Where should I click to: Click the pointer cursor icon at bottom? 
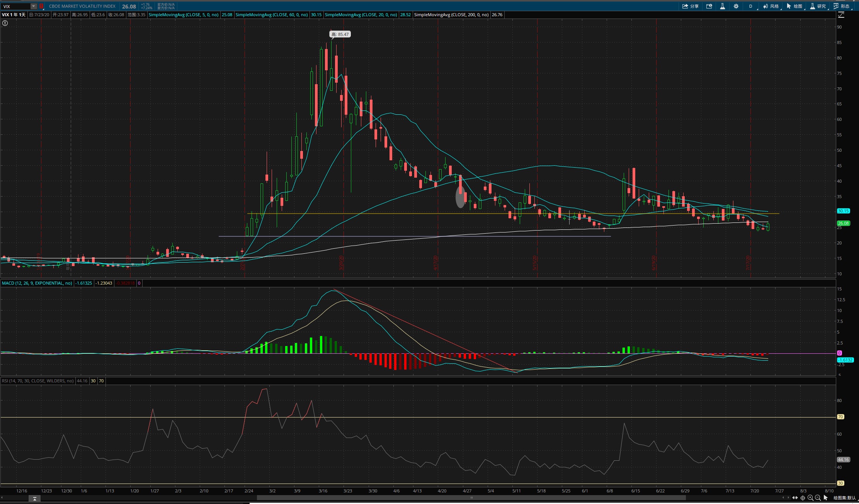pos(826,498)
